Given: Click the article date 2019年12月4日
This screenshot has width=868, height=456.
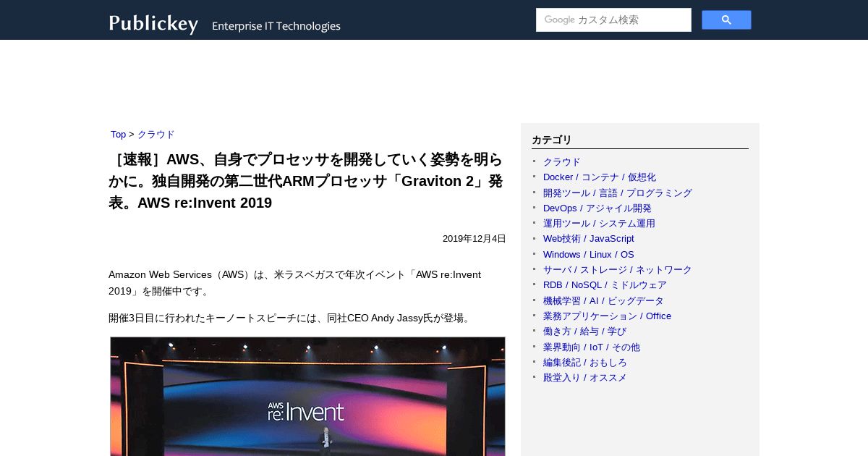Looking at the screenshot, I should point(474,239).
